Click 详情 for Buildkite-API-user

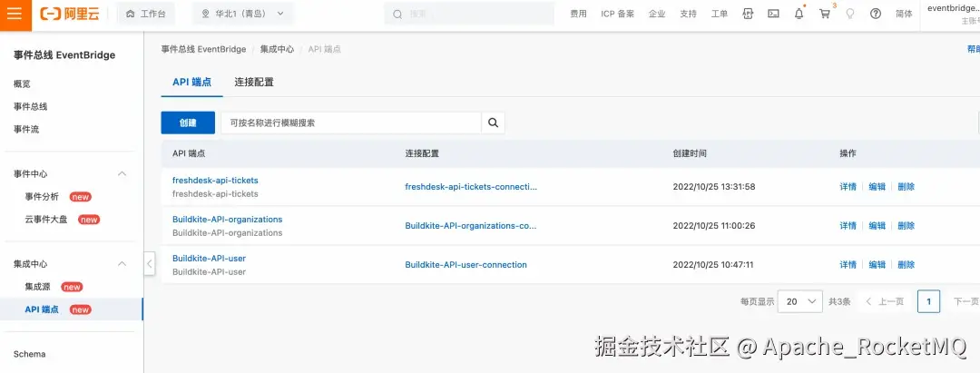pyautogui.click(x=848, y=264)
